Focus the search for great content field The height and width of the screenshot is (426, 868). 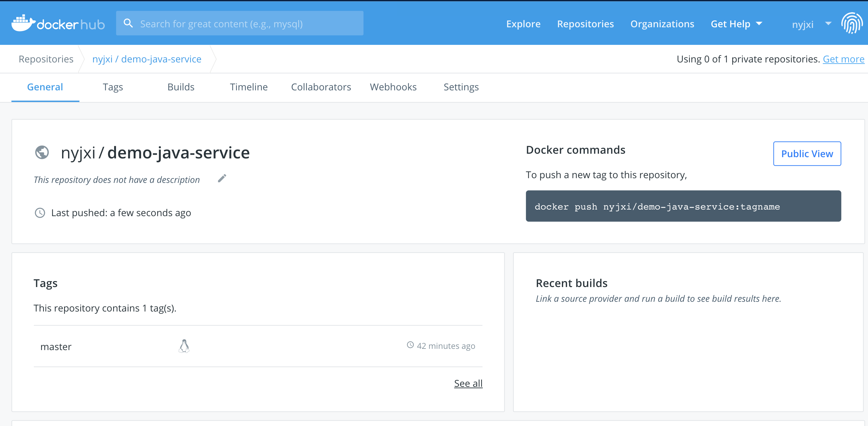click(x=240, y=23)
